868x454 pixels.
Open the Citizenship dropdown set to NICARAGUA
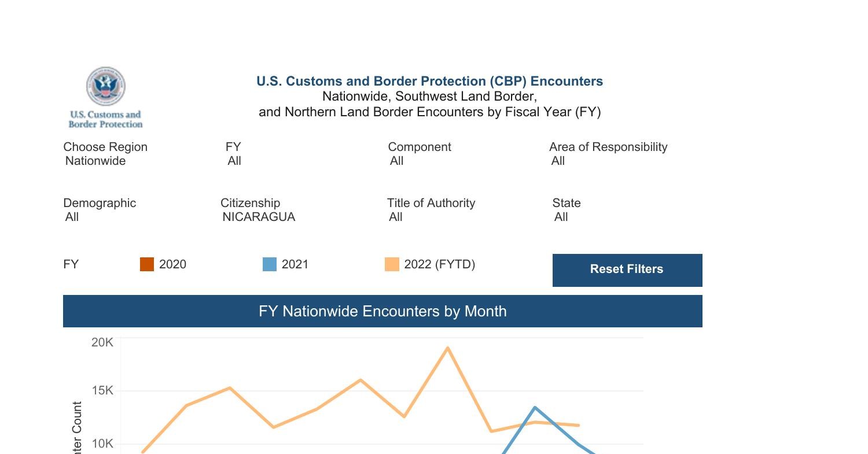(x=259, y=217)
